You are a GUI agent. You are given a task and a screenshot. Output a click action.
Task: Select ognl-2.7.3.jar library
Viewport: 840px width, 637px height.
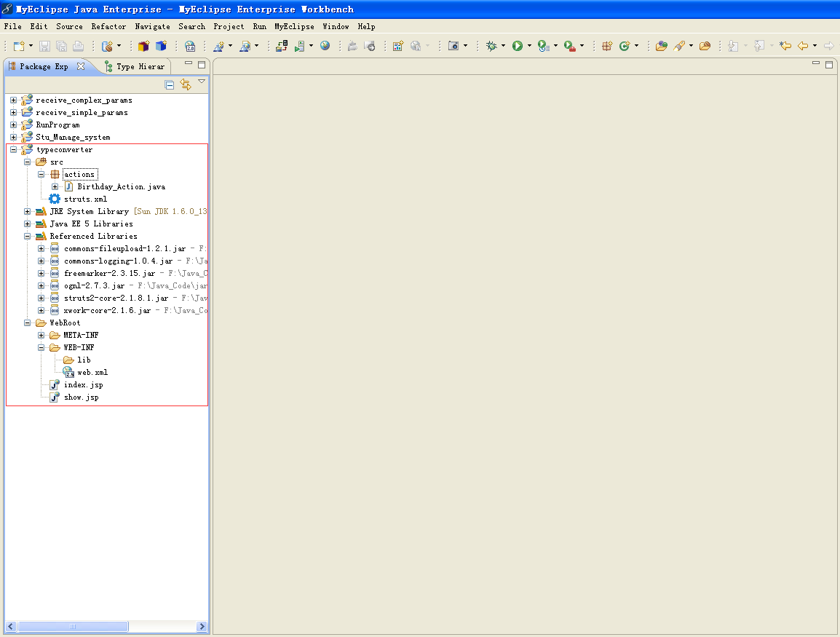pyautogui.click(x=95, y=286)
